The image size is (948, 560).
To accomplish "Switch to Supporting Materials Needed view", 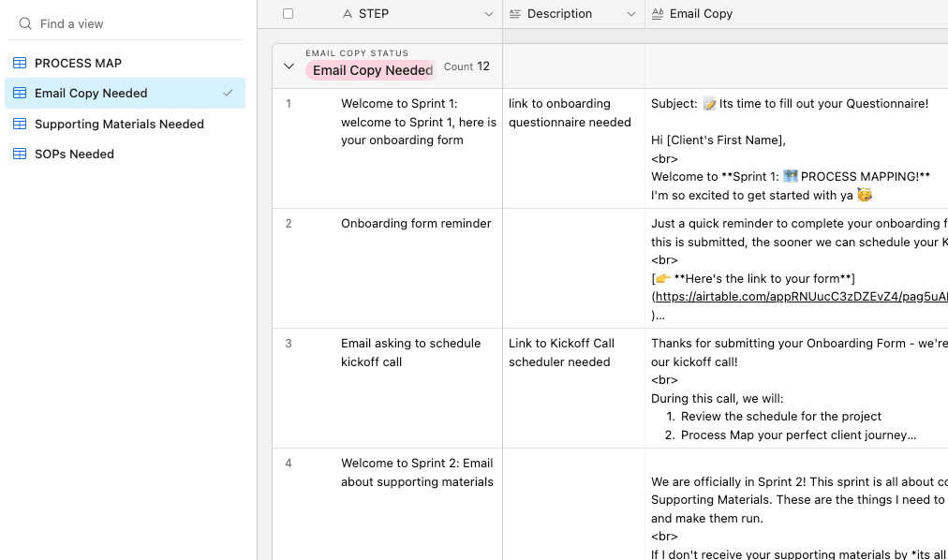I will pyautogui.click(x=126, y=124).
